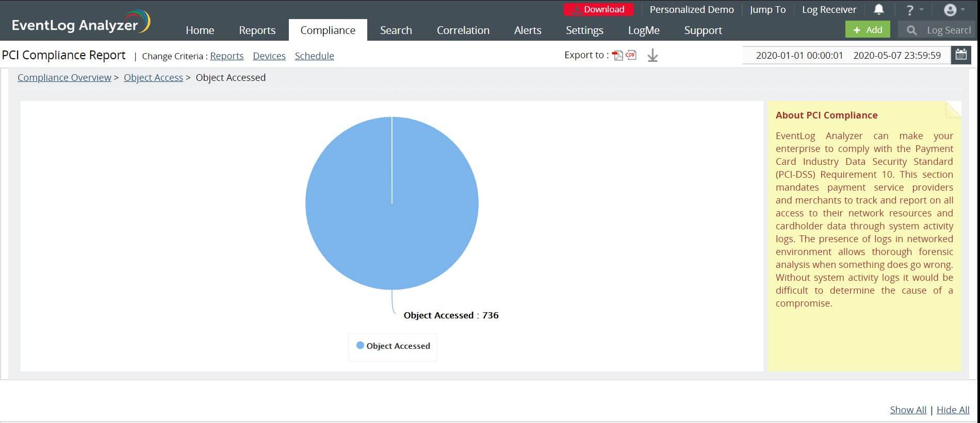Open the calendar date picker
The image size is (980, 423).
point(961,55)
